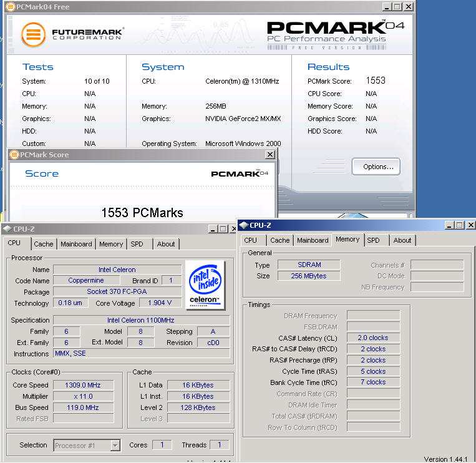
Task: Click the Intel Celeron 1100MHz specification field
Action: [141, 320]
